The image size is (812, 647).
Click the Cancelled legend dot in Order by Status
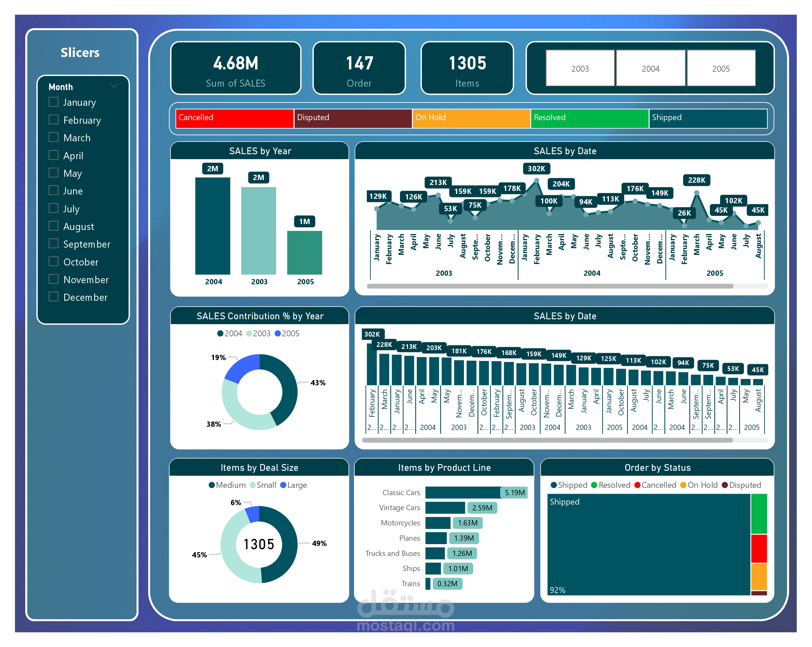click(x=637, y=485)
